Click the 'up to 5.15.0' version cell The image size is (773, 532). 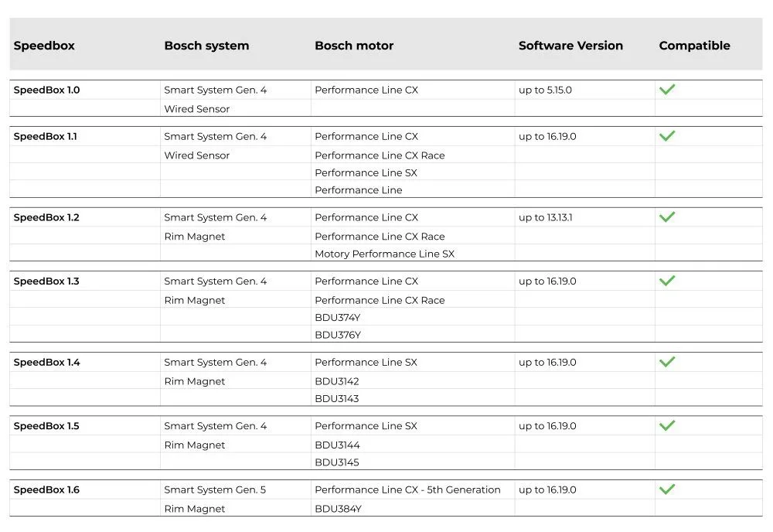[x=545, y=90]
